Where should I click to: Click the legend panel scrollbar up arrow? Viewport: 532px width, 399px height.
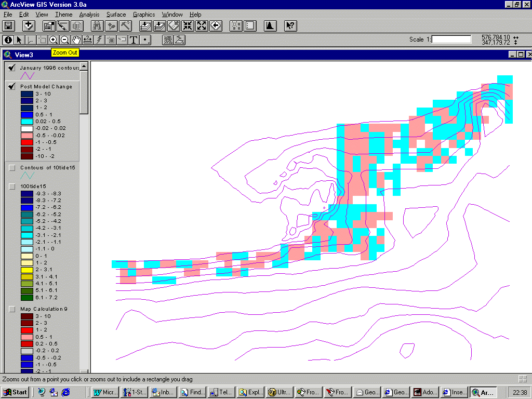(x=83, y=67)
